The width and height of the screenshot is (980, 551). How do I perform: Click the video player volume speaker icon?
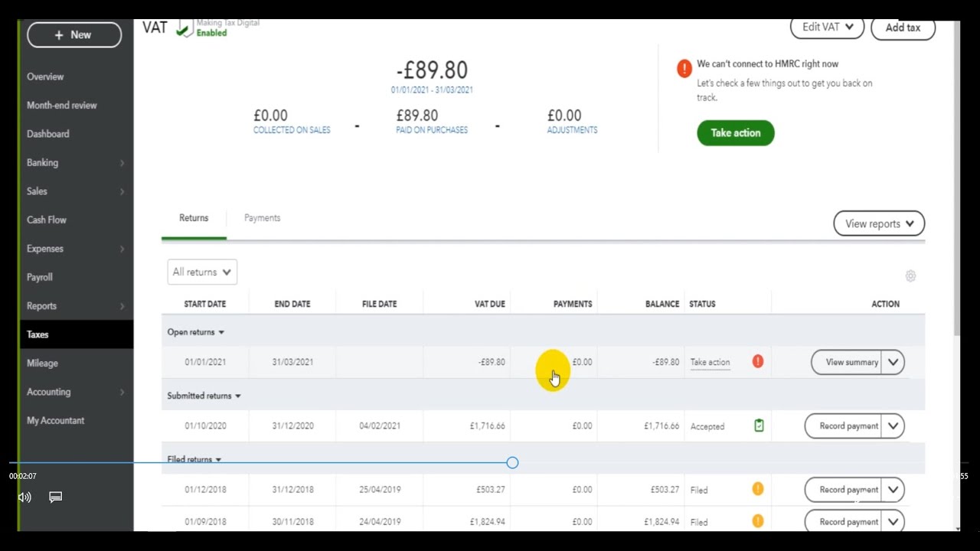(x=24, y=497)
